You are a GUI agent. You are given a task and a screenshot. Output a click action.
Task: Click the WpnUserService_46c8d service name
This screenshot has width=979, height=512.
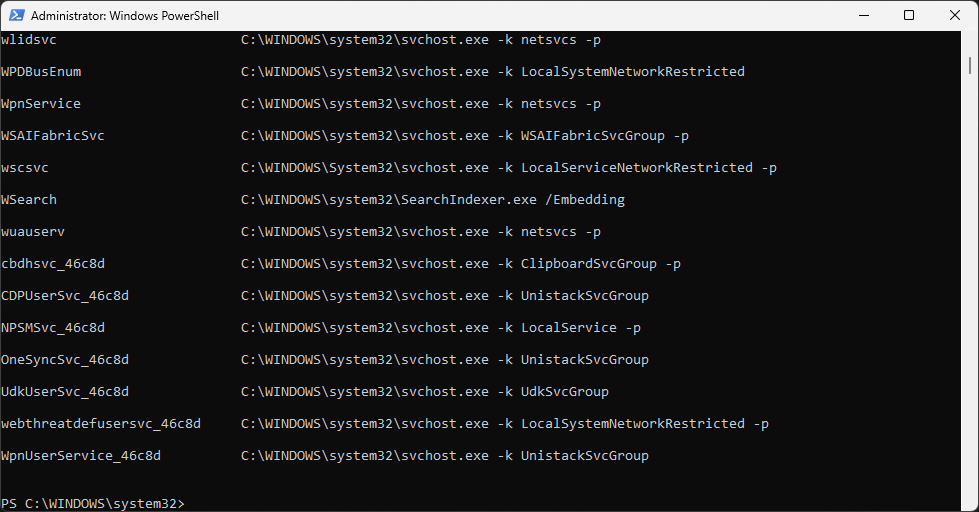[81, 456]
